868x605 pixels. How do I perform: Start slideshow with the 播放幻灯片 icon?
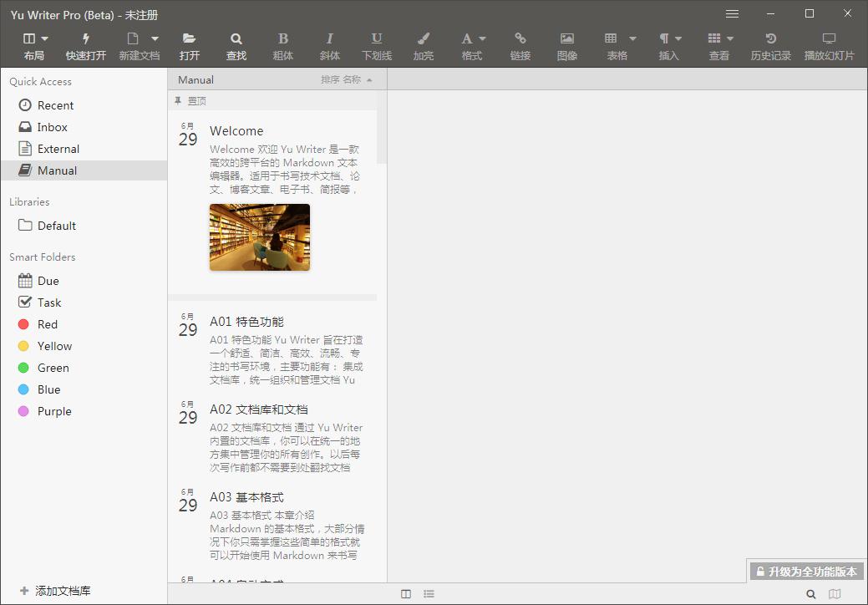(x=828, y=46)
